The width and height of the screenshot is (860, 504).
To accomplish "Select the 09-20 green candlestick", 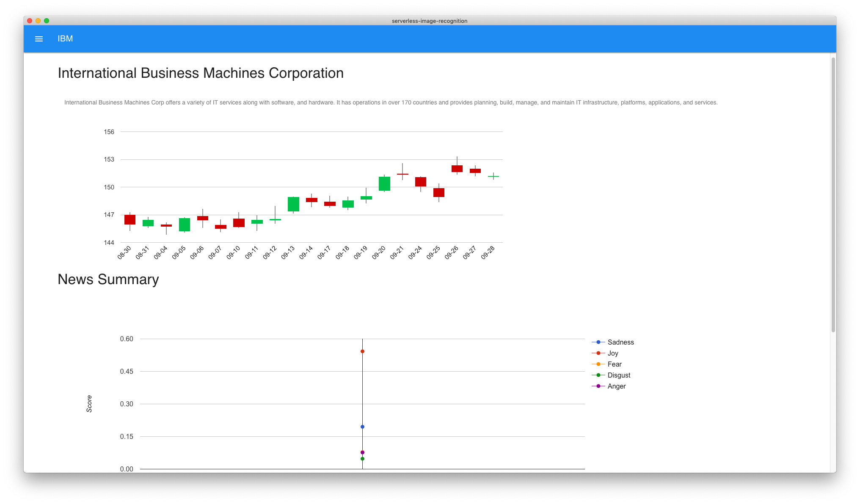I will tap(384, 184).
